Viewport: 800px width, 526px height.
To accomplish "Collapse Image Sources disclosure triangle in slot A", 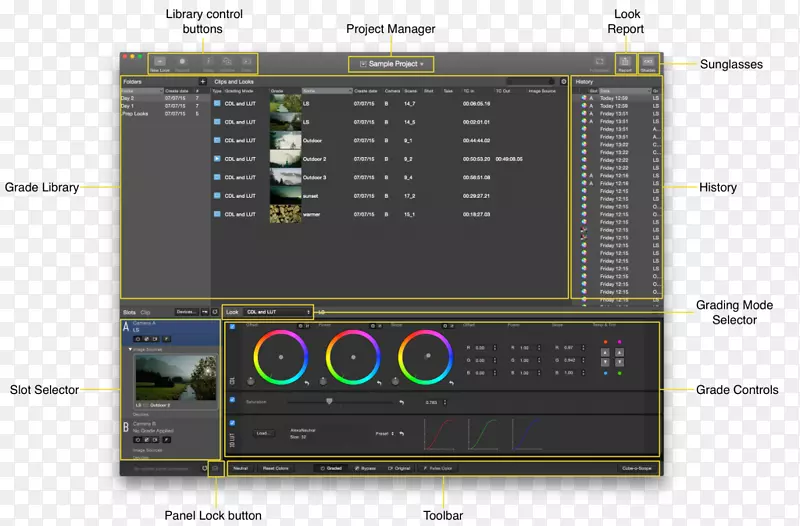I will (129, 349).
